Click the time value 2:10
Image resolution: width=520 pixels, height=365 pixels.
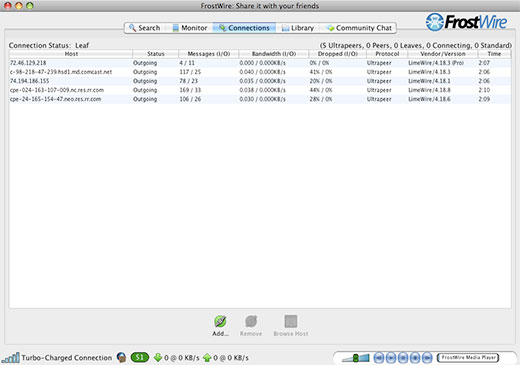(484, 90)
